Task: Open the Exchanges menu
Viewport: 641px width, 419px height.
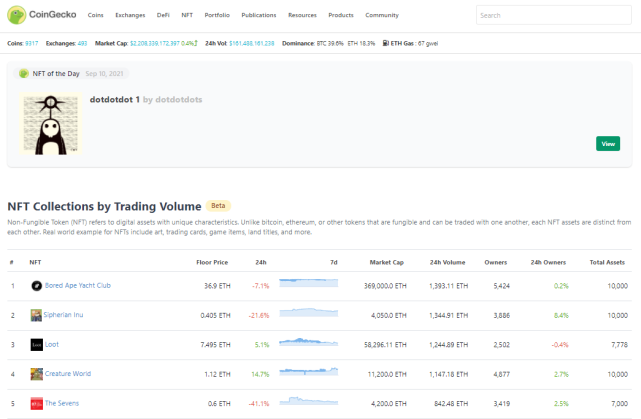Action: click(x=130, y=16)
